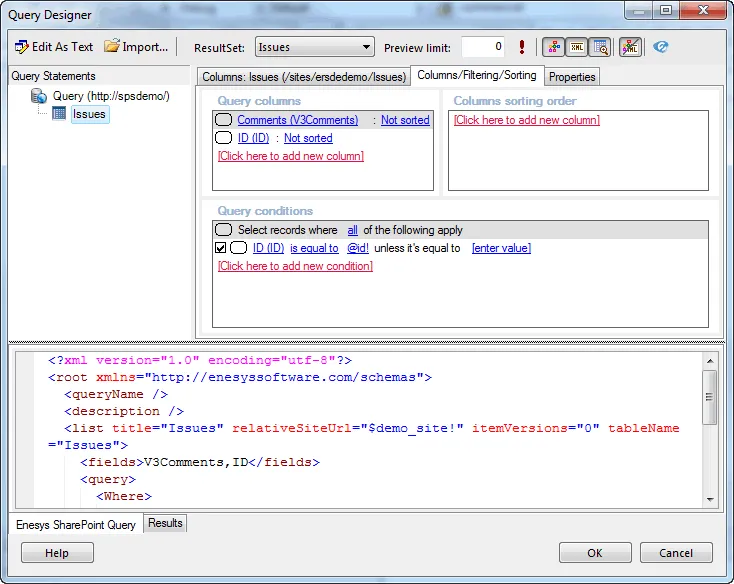Click the red exclamation execute icon
The width and height of the screenshot is (734, 584).
[x=521, y=47]
